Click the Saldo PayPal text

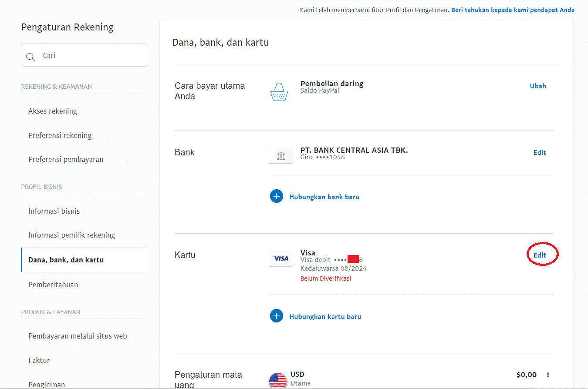click(x=320, y=91)
